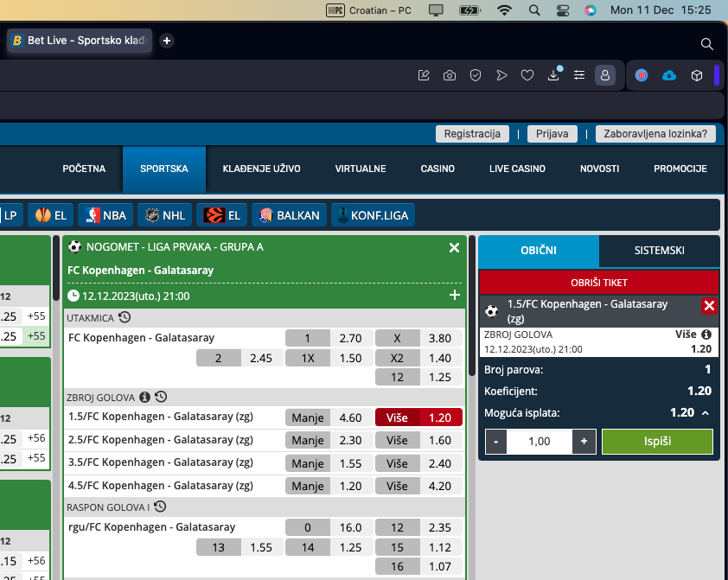Viewport: 728px width, 580px height.
Task: Switch to OBIČNI ticket tab
Action: pyautogui.click(x=539, y=251)
